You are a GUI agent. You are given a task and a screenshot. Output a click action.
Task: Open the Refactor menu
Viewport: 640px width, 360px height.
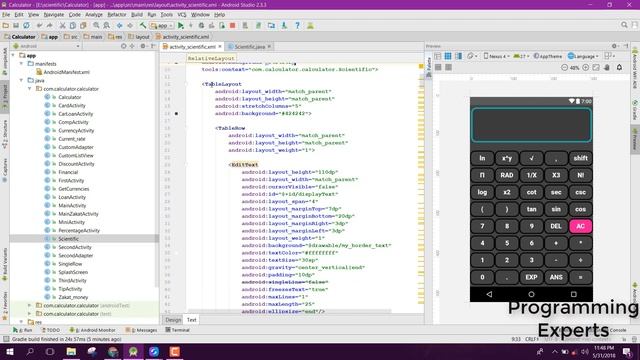(117, 15)
